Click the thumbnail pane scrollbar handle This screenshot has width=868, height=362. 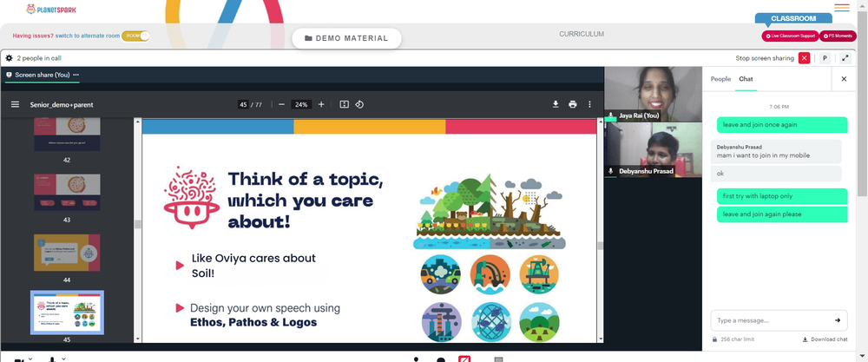137,224
